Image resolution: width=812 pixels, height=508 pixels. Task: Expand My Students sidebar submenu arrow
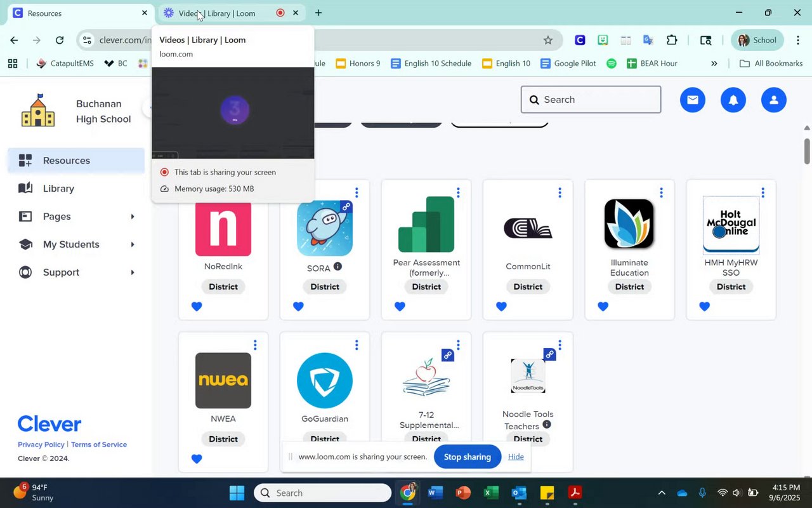pos(133,244)
